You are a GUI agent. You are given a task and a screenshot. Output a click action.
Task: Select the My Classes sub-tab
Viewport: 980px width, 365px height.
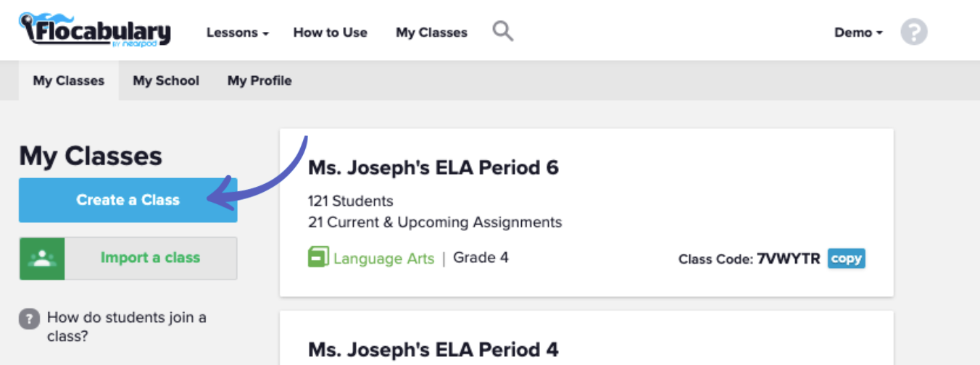point(69,81)
